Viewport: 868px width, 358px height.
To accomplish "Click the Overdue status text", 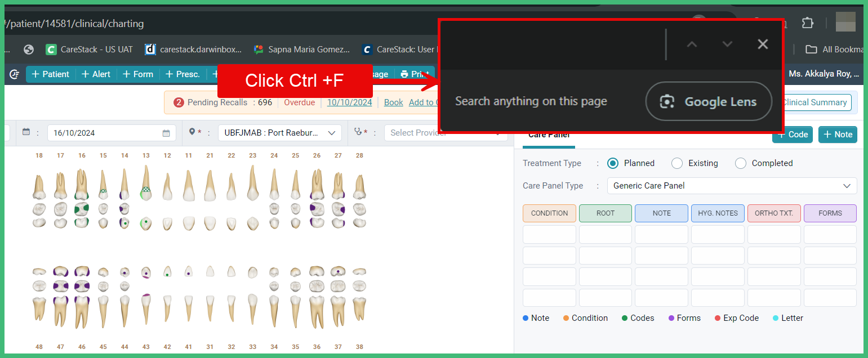I will pyautogui.click(x=300, y=102).
